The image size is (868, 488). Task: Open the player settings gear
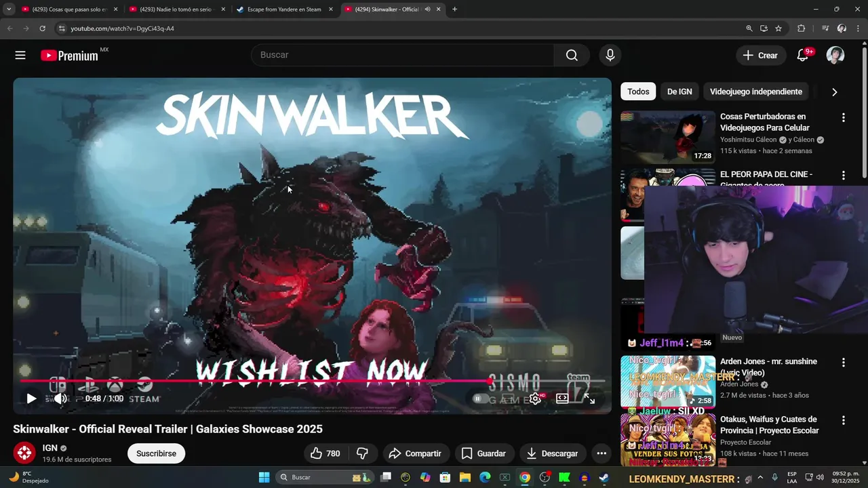tap(535, 399)
